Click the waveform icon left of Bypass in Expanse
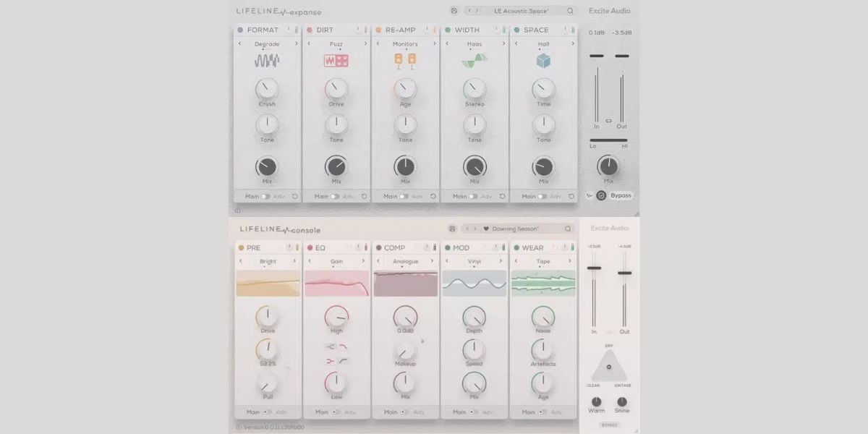The image size is (868, 434). [x=590, y=195]
